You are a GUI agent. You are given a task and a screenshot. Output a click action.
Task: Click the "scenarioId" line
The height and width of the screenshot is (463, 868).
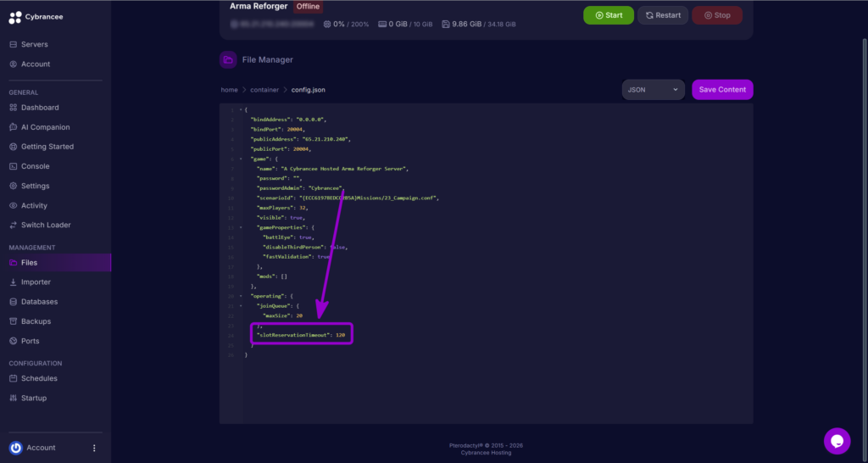tap(348, 198)
